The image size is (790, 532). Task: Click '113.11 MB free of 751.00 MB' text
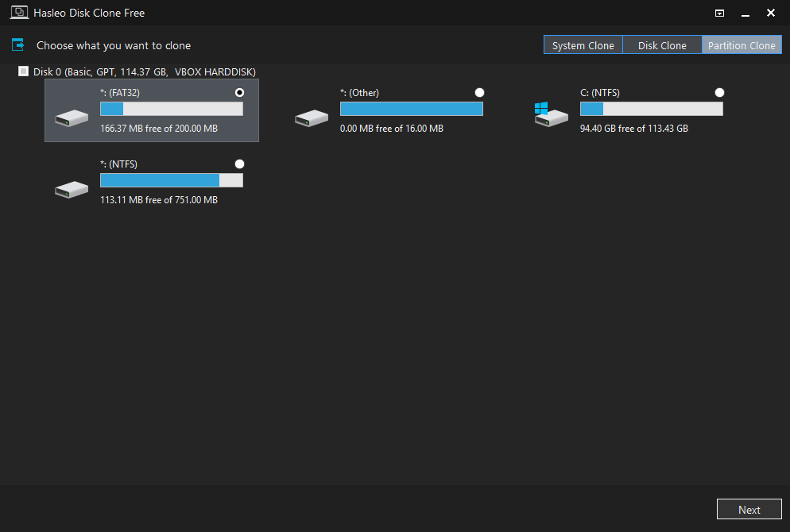click(x=159, y=200)
